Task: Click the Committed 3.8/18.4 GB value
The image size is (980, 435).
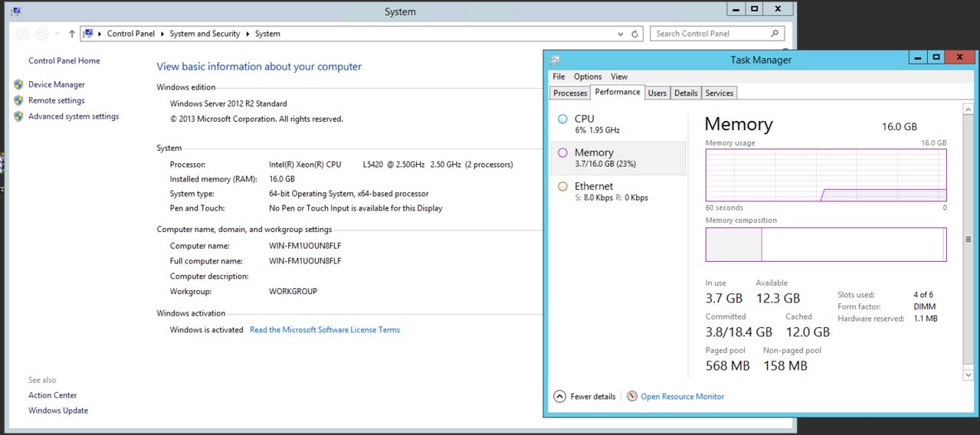Action: pyautogui.click(x=739, y=332)
